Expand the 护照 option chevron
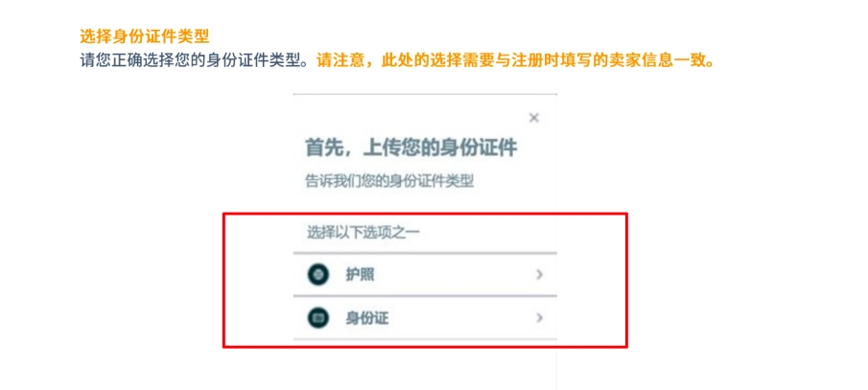This screenshot has width=868, height=390. click(540, 275)
